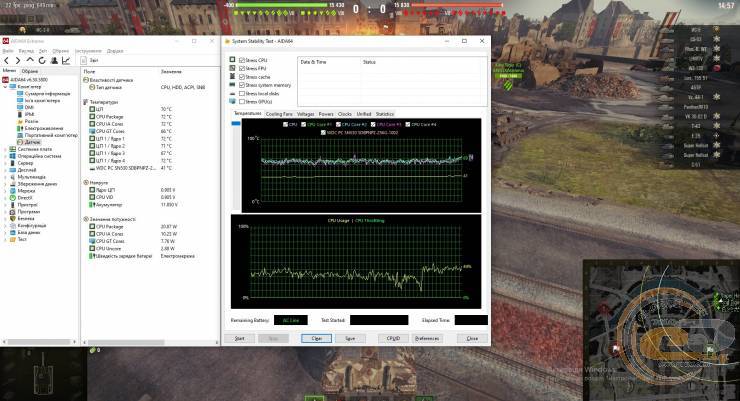This screenshot has height=401, width=740.
Task: Select the Ім'я комп'ютера icon in tree
Action: click(x=20, y=100)
